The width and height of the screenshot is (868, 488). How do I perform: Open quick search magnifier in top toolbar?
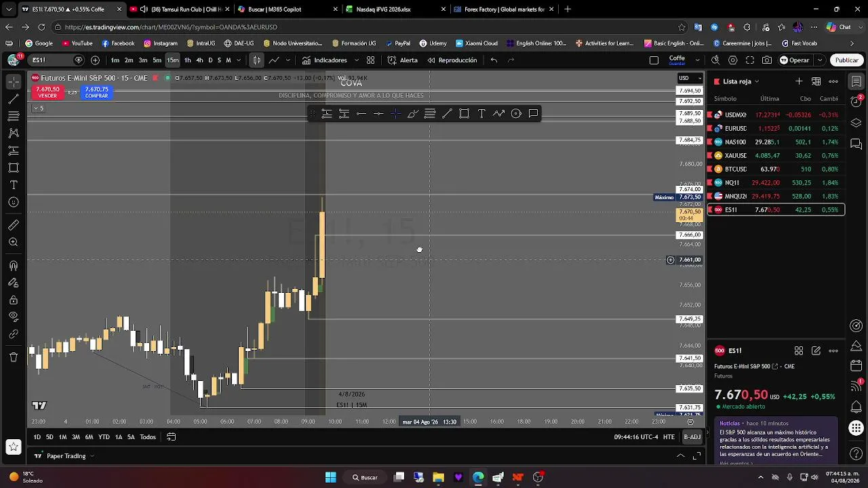pyautogui.click(x=716, y=60)
